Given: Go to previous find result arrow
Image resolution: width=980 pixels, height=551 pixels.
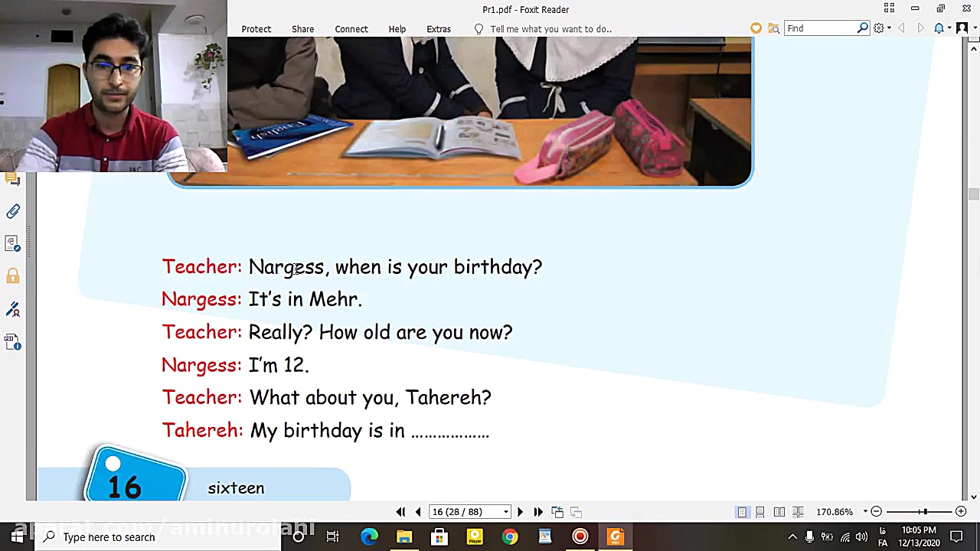Looking at the screenshot, I should 901,28.
